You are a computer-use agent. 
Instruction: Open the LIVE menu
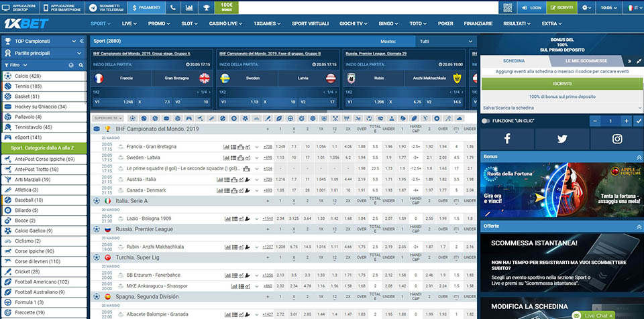pos(129,24)
